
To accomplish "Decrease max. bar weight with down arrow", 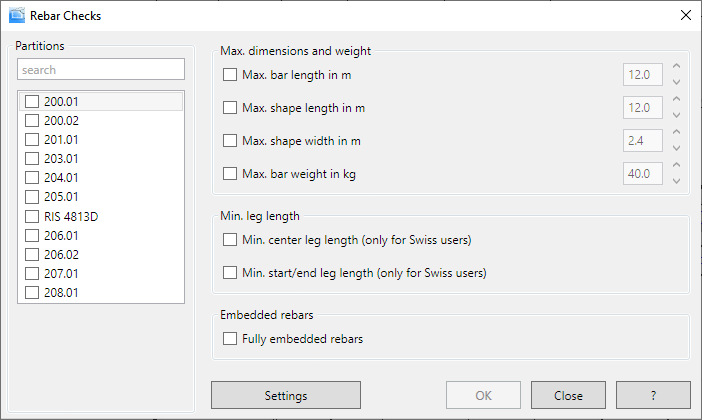I will [x=677, y=181].
